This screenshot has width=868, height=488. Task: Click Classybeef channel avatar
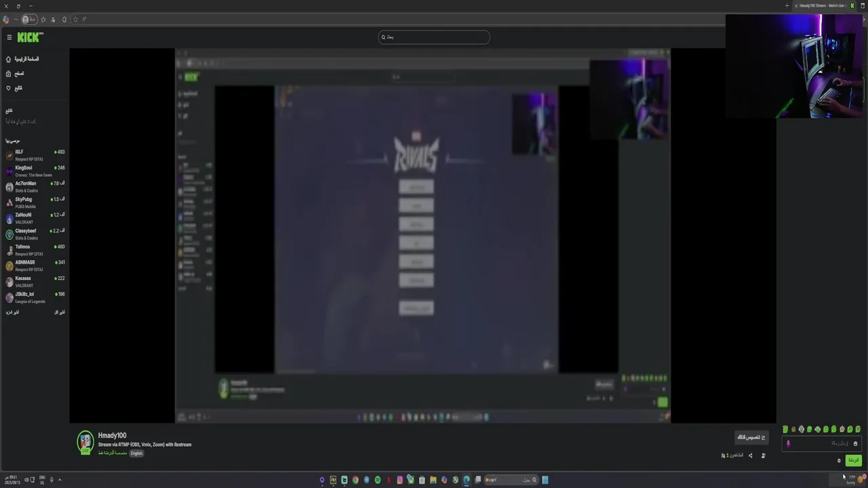click(9, 235)
